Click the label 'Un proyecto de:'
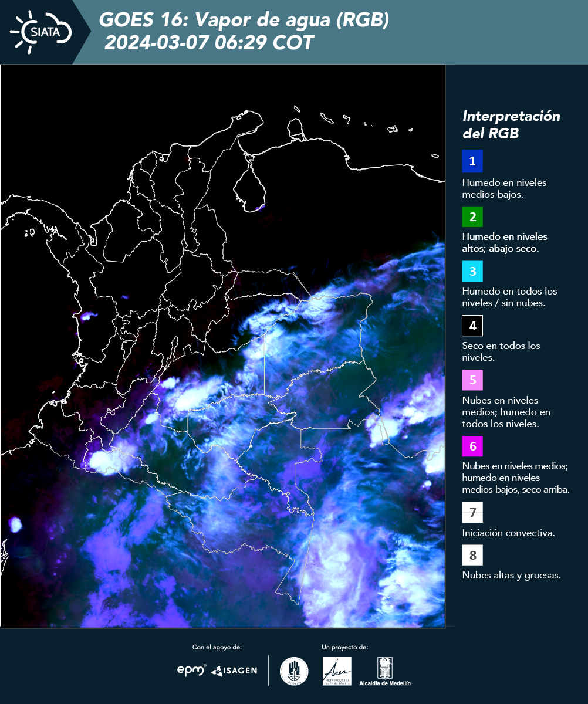Screen dimensions: 588x704 345,647
